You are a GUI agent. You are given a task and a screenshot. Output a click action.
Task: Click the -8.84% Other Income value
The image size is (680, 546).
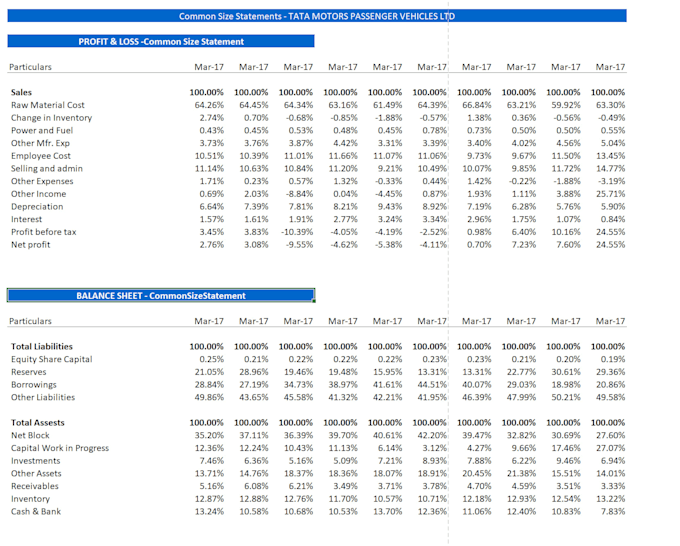(299, 194)
